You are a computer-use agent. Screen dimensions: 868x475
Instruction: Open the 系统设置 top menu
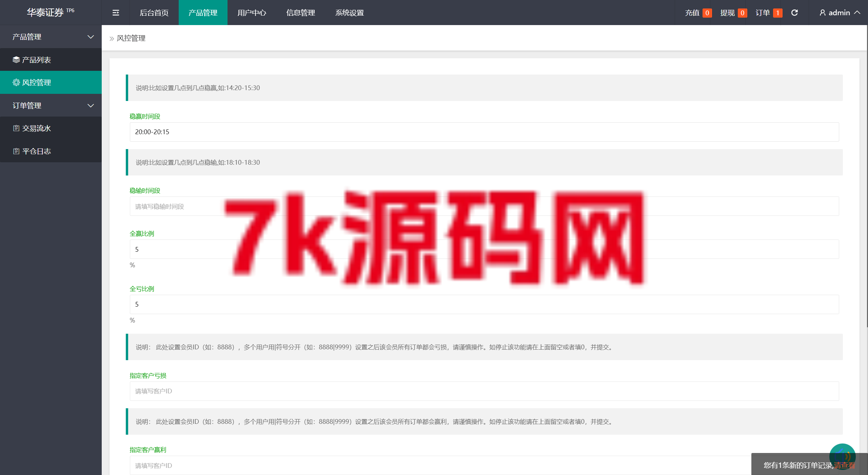[x=349, y=13]
